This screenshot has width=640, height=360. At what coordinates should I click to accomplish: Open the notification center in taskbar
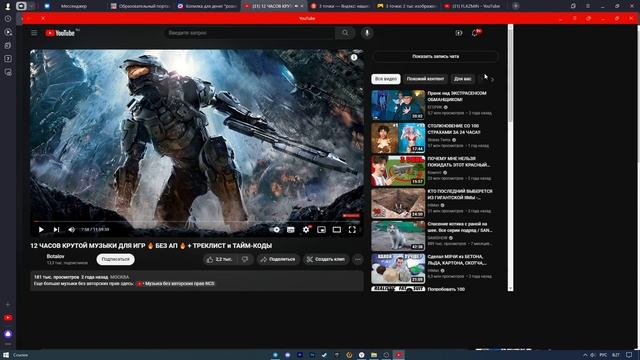pos(629,355)
